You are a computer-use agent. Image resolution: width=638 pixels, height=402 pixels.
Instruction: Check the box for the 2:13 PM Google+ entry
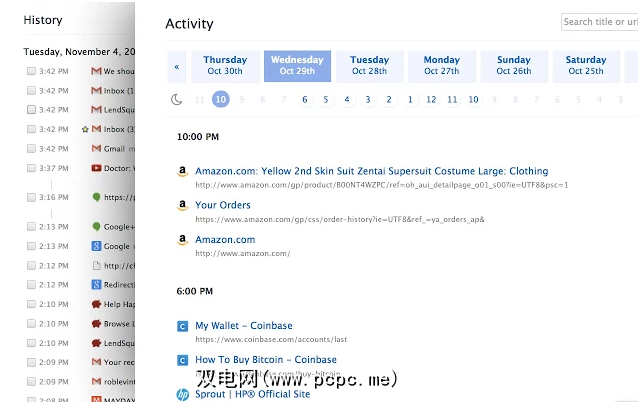pos(31,227)
